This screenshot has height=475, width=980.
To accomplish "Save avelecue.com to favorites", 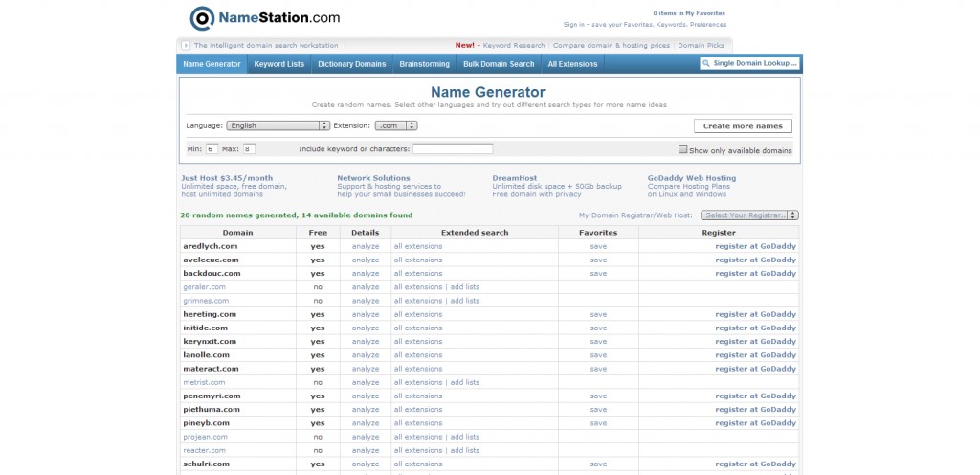I will (x=598, y=260).
